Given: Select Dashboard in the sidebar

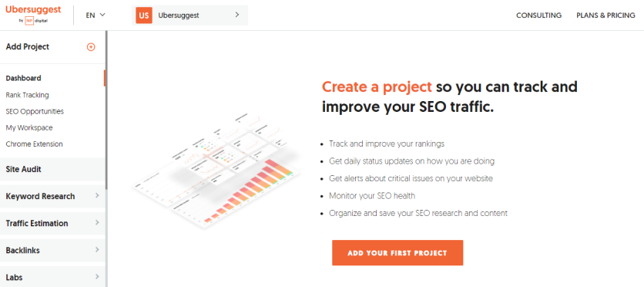Looking at the screenshot, I should (x=23, y=78).
